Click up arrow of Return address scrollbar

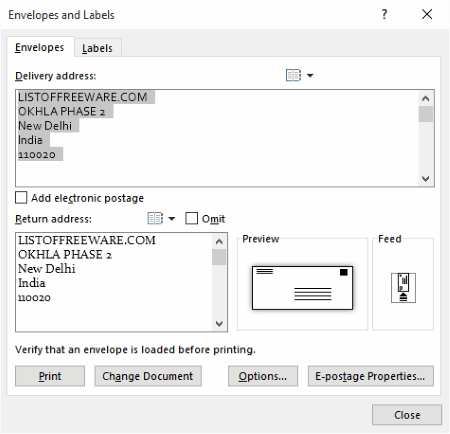tap(219, 241)
